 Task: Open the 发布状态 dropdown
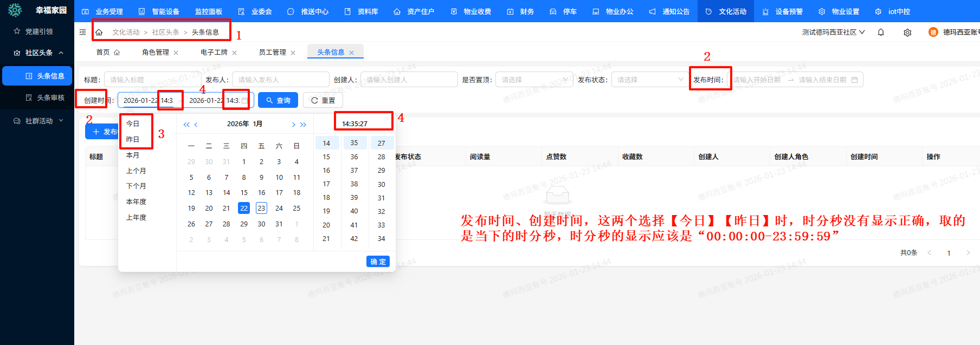pos(650,80)
